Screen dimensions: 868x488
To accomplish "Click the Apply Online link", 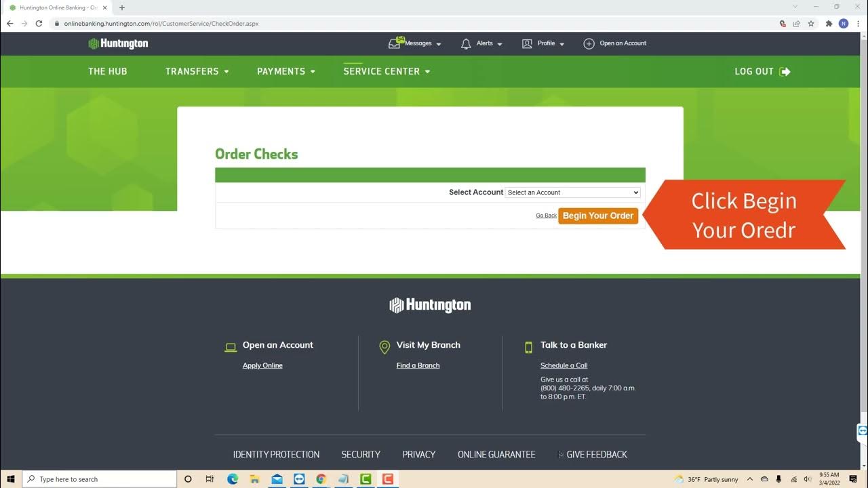I will [262, 365].
